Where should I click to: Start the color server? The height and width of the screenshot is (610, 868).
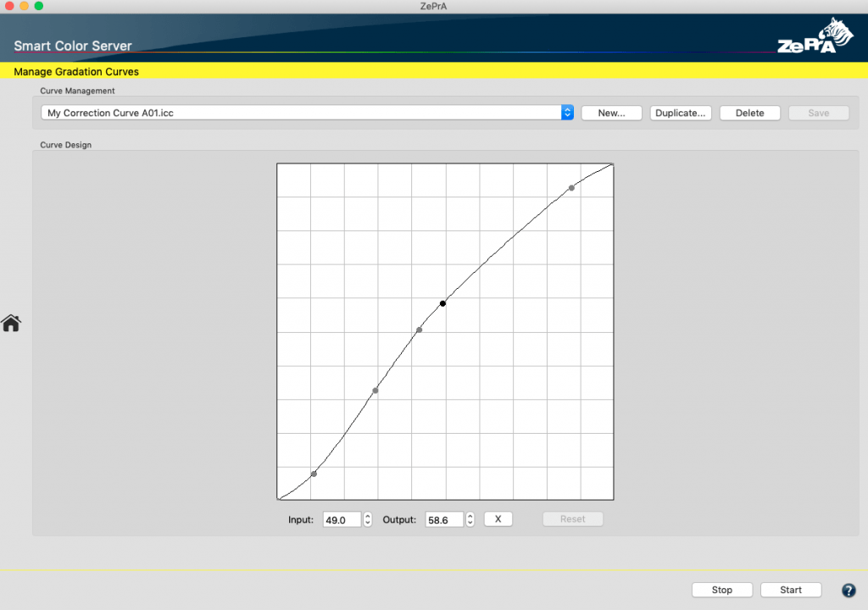(790, 590)
